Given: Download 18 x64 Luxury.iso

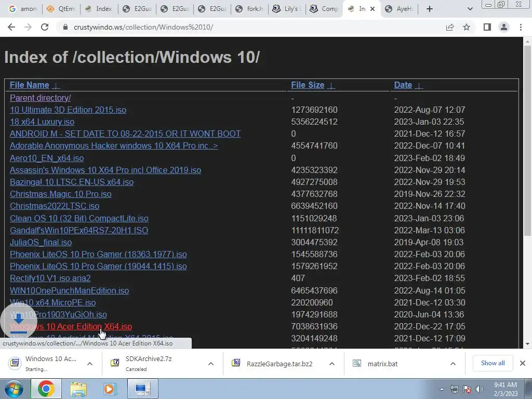Looking at the screenshot, I should 42,122.
